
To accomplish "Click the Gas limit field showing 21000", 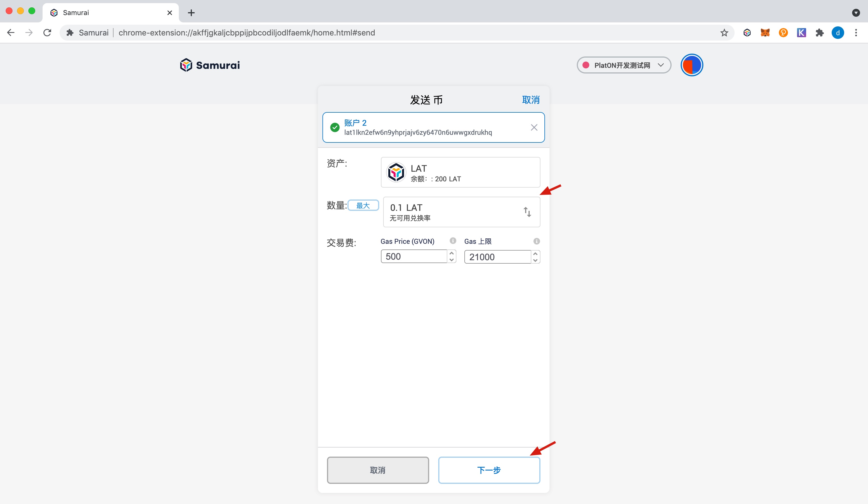I will click(497, 257).
